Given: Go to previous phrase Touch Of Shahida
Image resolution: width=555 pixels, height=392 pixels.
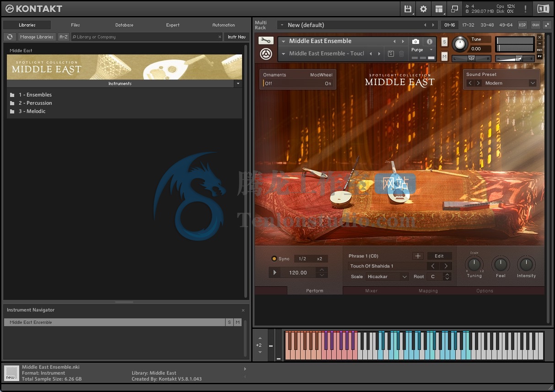Looking at the screenshot, I should pos(433,266).
